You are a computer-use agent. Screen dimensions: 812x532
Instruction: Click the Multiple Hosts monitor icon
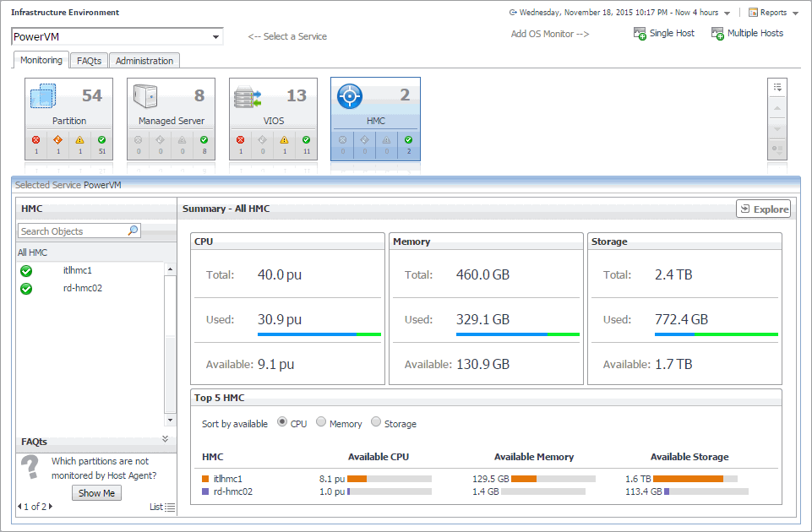(718, 34)
